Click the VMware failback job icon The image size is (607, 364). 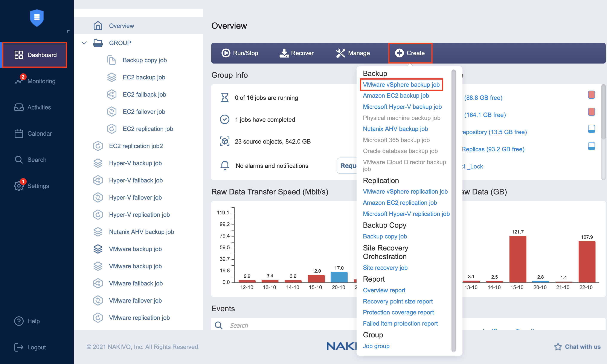coord(98,283)
